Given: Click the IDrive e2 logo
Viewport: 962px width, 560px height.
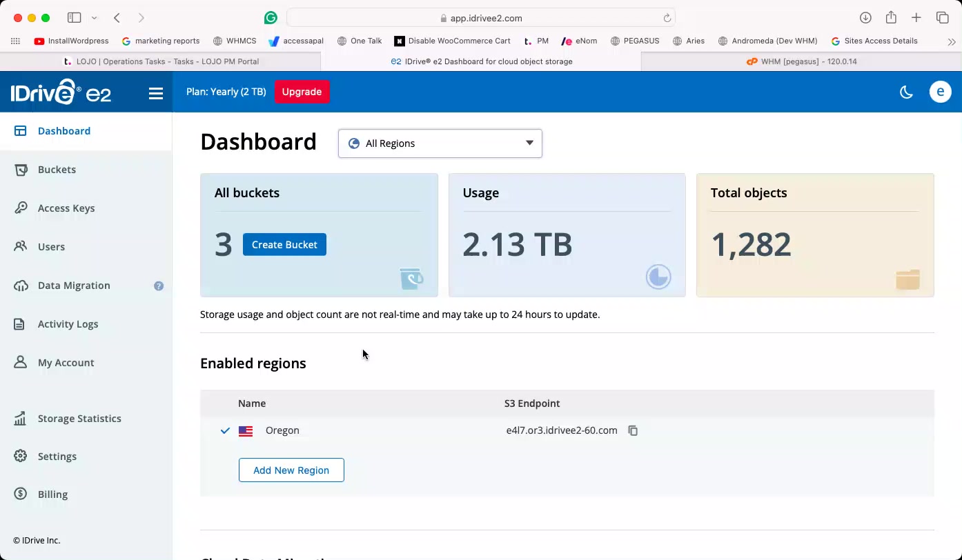Looking at the screenshot, I should pyautogui.click(x=61, y=92).
